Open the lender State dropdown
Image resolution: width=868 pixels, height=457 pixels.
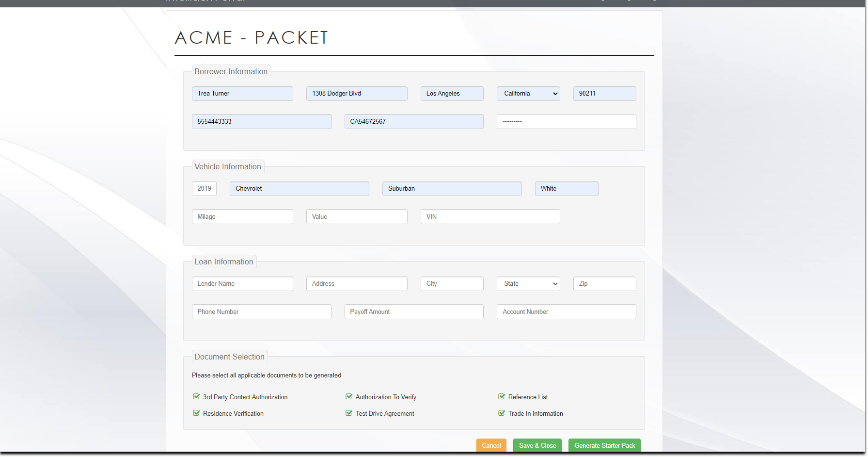(528, 284)
